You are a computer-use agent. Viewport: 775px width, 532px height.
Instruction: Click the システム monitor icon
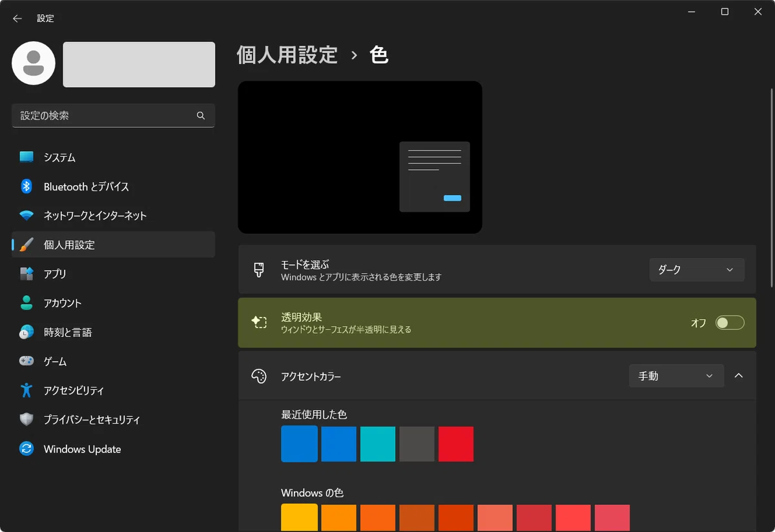pyautogui.click(x=26, y=157)
